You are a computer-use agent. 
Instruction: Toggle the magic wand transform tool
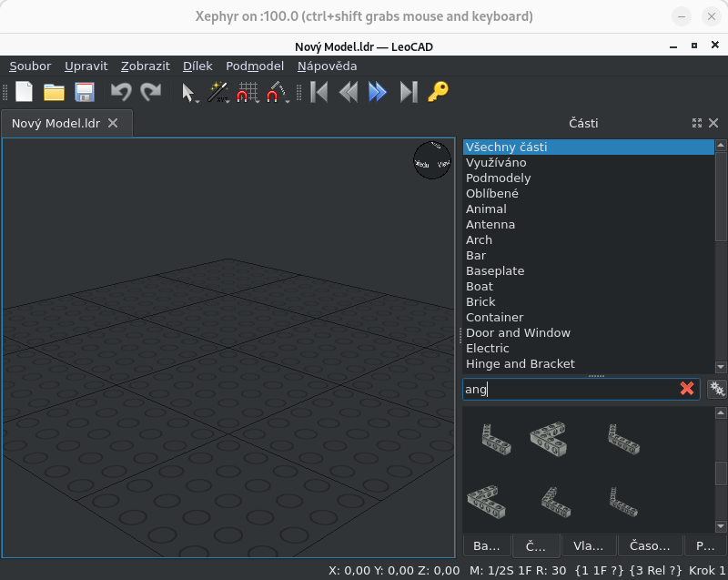pyautogui.click(x=217, y=92)
